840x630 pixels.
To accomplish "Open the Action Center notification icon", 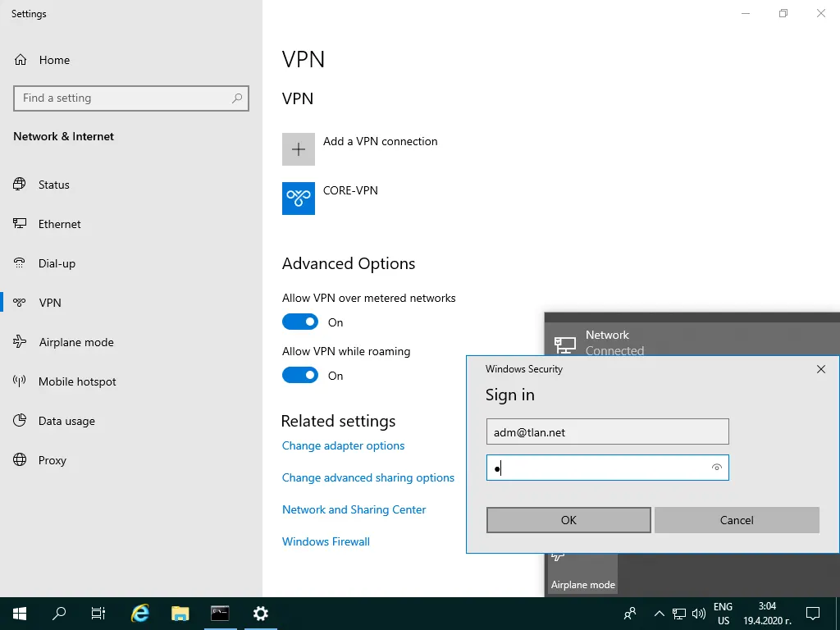I will pyautogui.click(x=813, y=614).
